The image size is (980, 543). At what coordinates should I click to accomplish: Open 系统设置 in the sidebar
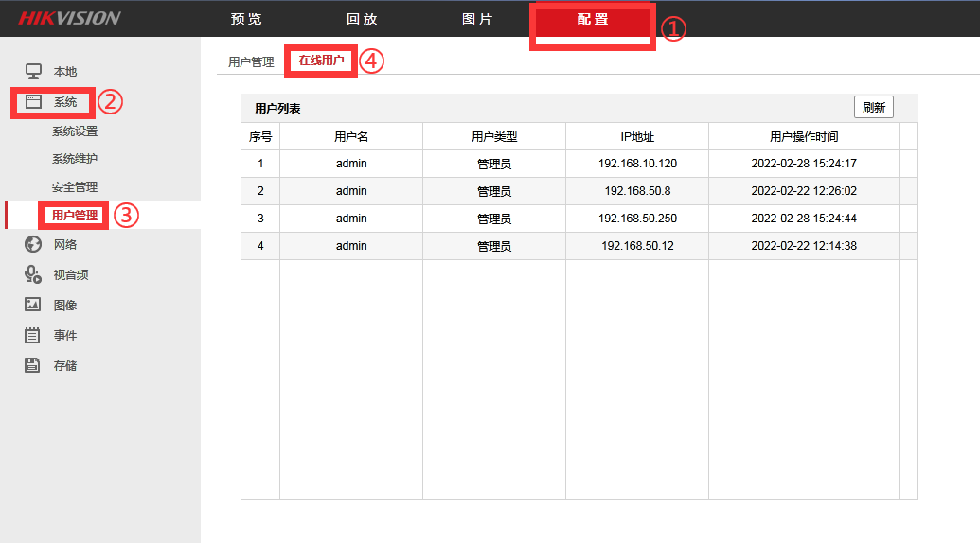[75, 131]
